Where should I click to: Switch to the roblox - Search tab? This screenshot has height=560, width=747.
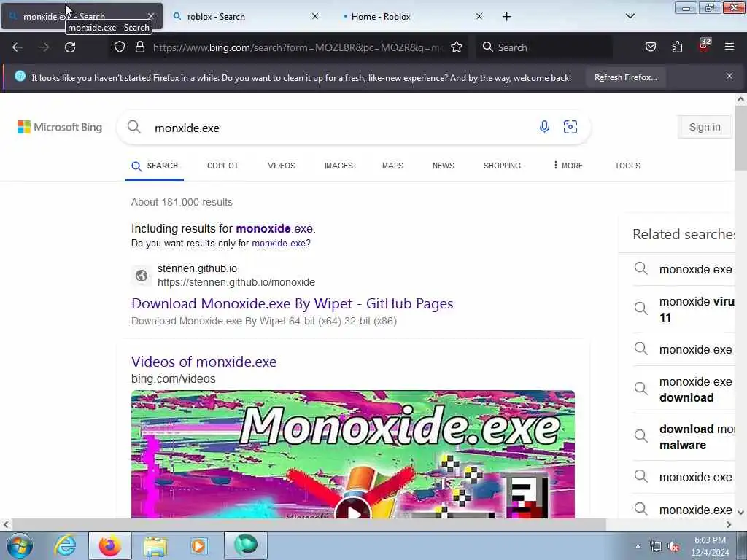click(245, 17)
